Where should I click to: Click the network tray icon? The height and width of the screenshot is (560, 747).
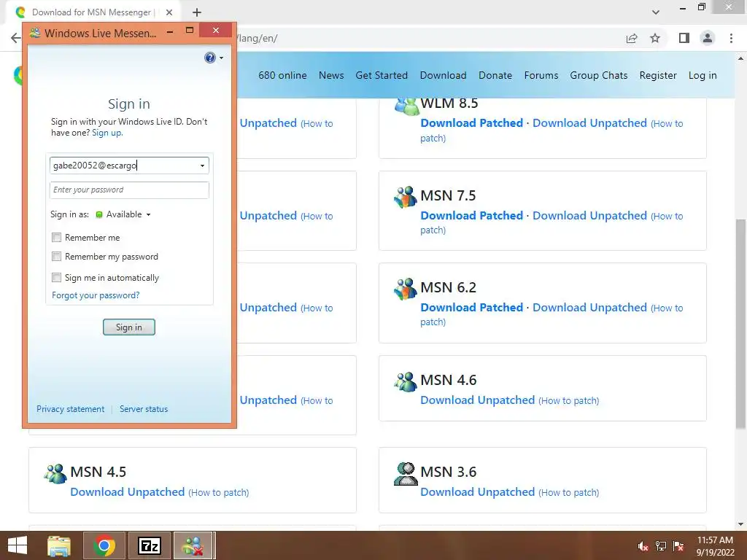[661, 546]
